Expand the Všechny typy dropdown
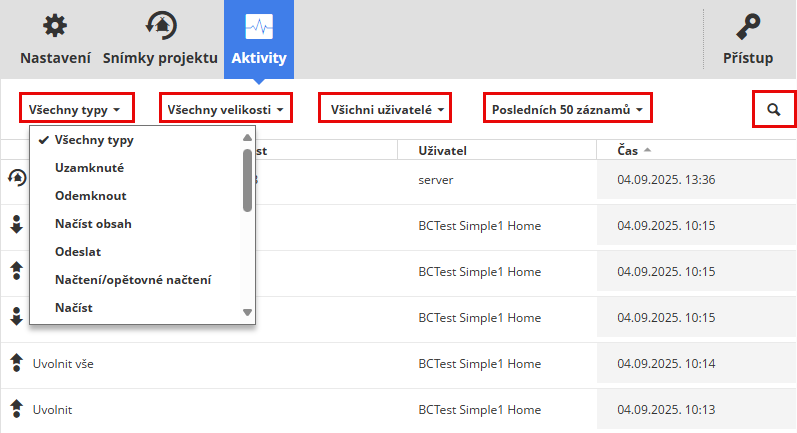Viewport: 797px width, 433px height. click(75, 108)
